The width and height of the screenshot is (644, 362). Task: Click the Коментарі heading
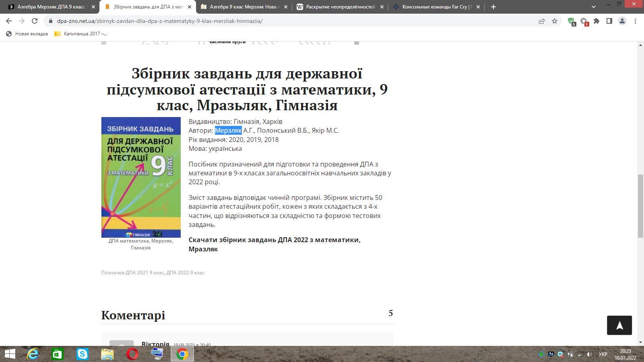(133, 315)
